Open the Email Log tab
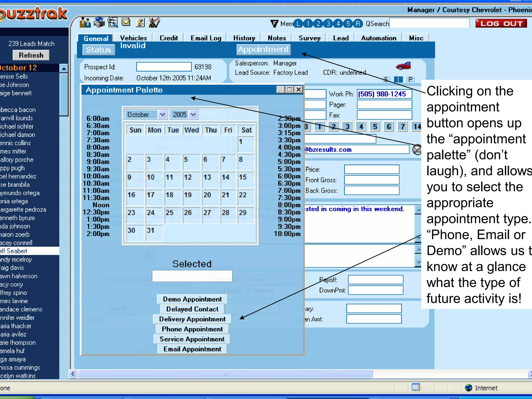 206,38
